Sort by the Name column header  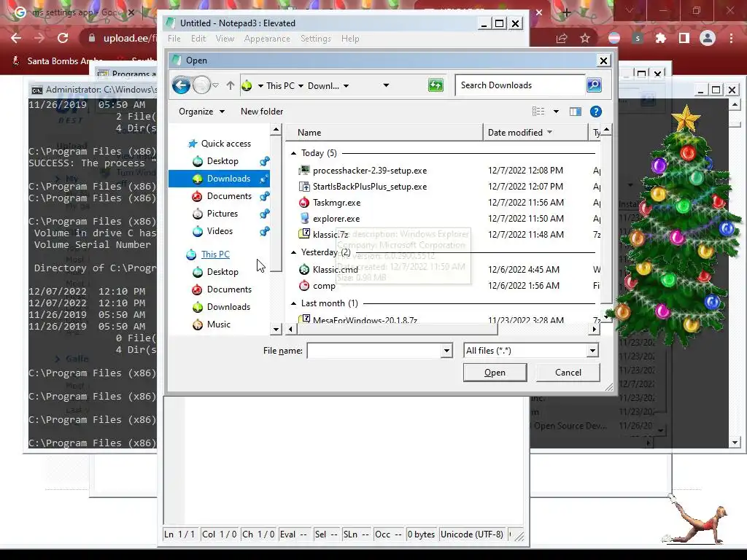tap(385, 133)
